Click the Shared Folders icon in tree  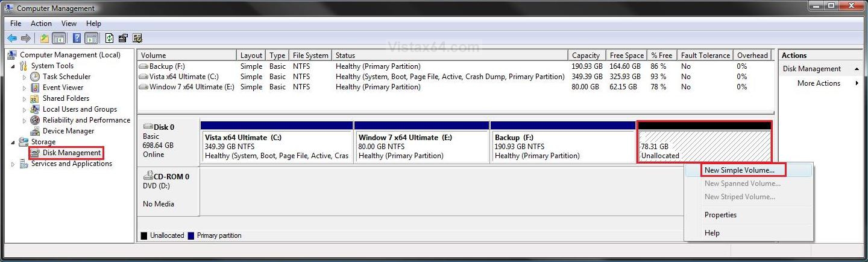click(x=35, y=98)
